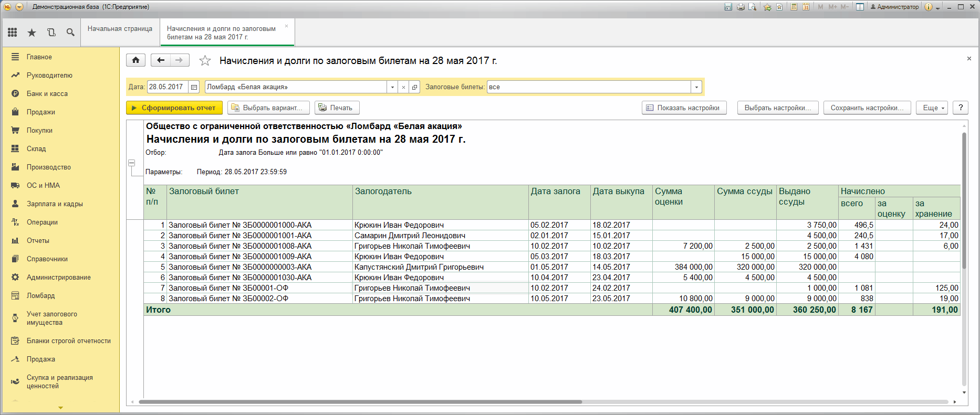Open the Ломбард «Белая акация» item form
The width and height of the screenshot is (980, 415).
(414, 87)
